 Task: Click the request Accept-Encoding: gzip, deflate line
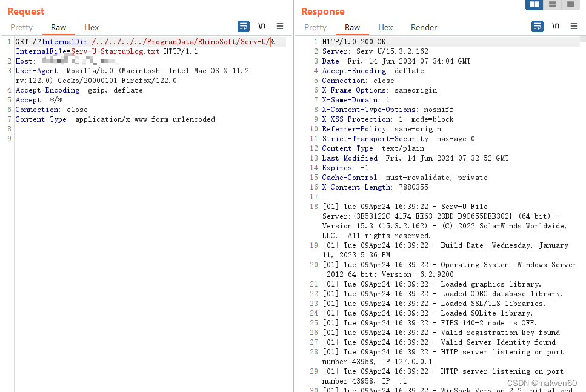click(79, 90)
